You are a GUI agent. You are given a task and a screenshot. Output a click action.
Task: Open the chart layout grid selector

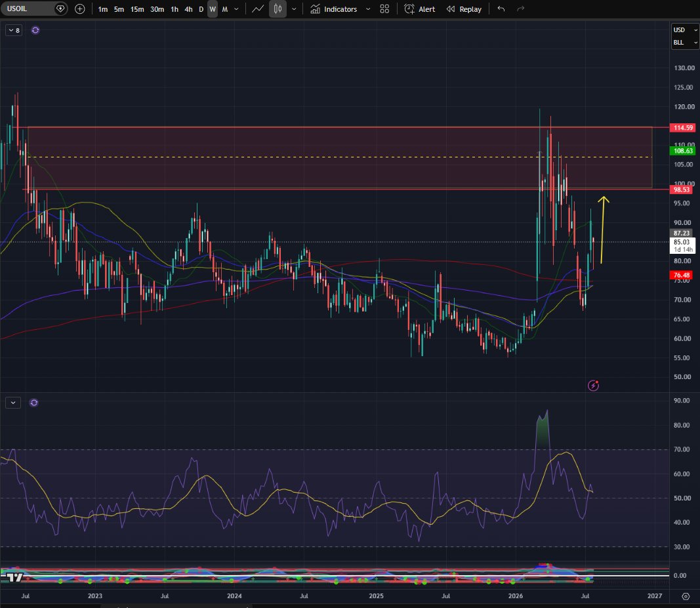click(x=384, y=9)
